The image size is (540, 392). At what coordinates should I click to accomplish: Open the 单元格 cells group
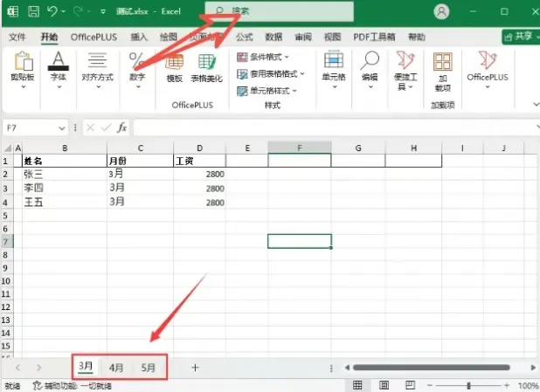point(334,70)
